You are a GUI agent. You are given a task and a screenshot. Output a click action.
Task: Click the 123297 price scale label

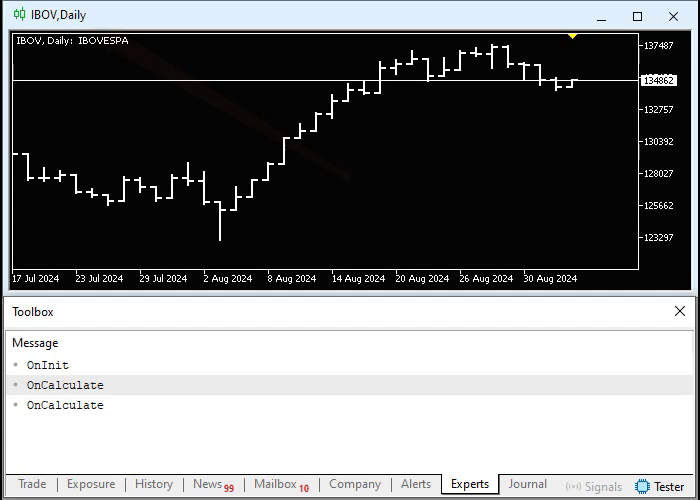[x=658, y=238]
